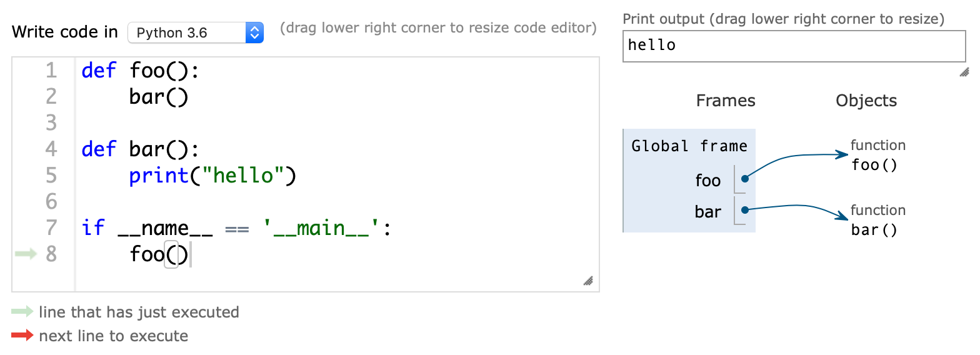980x355 pixels.
Task: Open the Python 3.6 language dropdown
Action: 195,32
